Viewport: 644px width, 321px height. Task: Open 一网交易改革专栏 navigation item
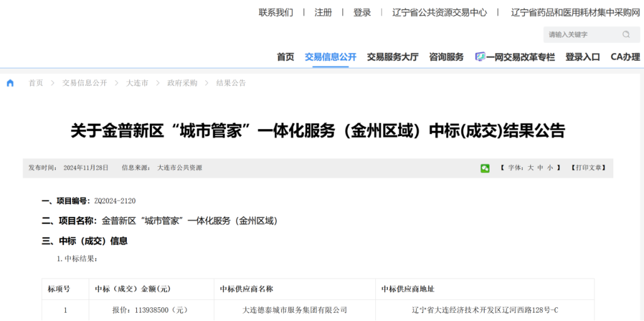click(x=520, y=57)
